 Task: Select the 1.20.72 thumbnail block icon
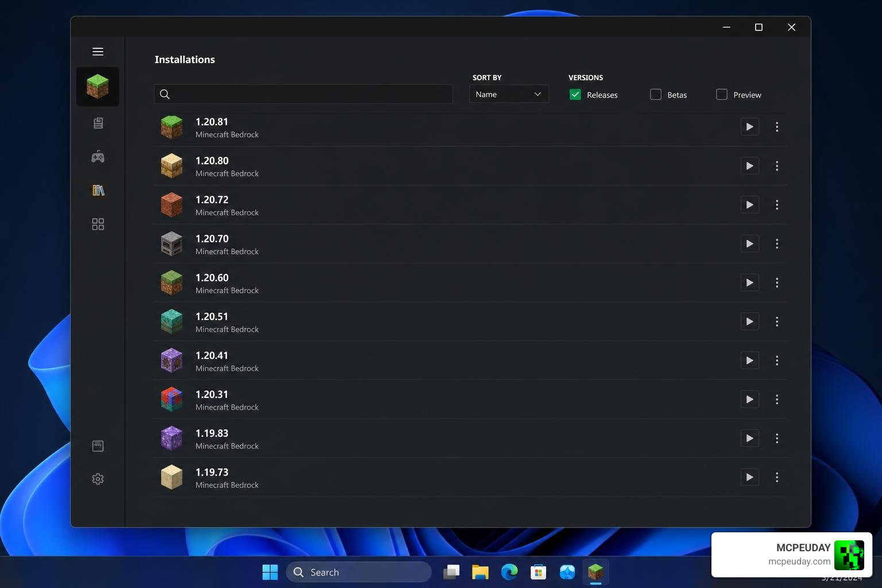click(172, 206)
